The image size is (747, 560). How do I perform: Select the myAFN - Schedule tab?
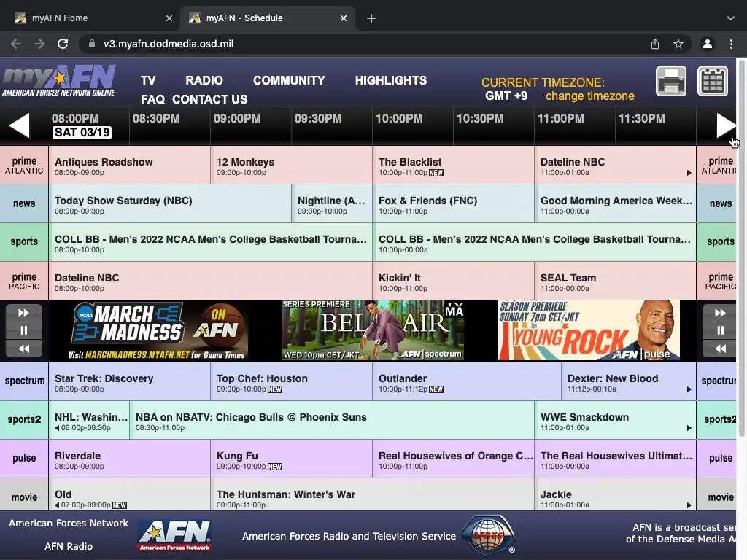click(x=267, y=18)
